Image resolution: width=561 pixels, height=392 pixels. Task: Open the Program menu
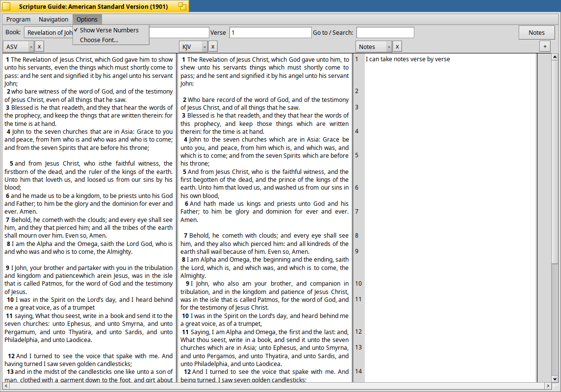18,19
